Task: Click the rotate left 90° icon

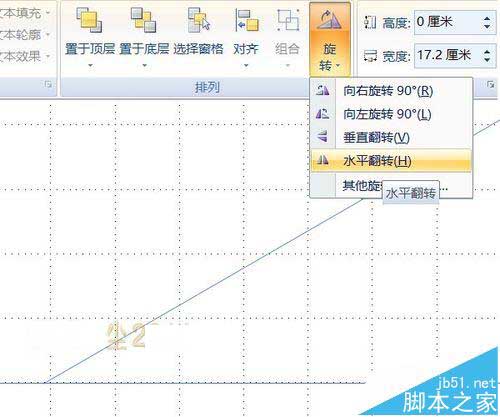Action: 323,114
